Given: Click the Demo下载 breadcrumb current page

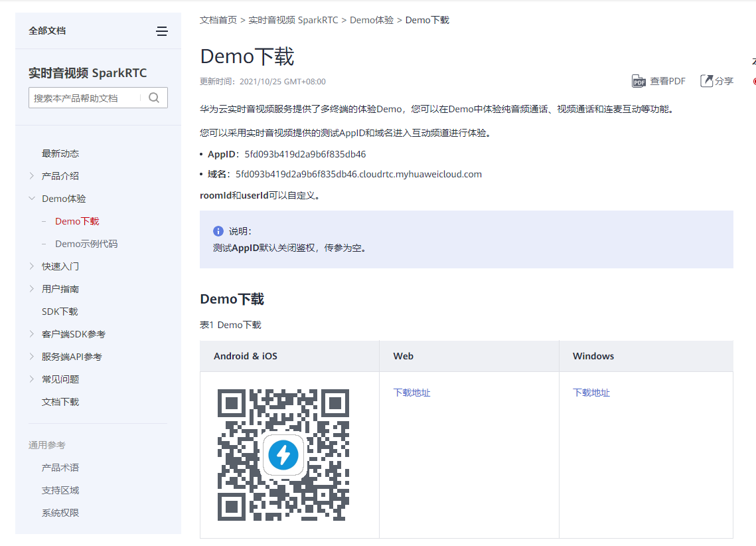Looking at the screenshot, I should point(427,20).
